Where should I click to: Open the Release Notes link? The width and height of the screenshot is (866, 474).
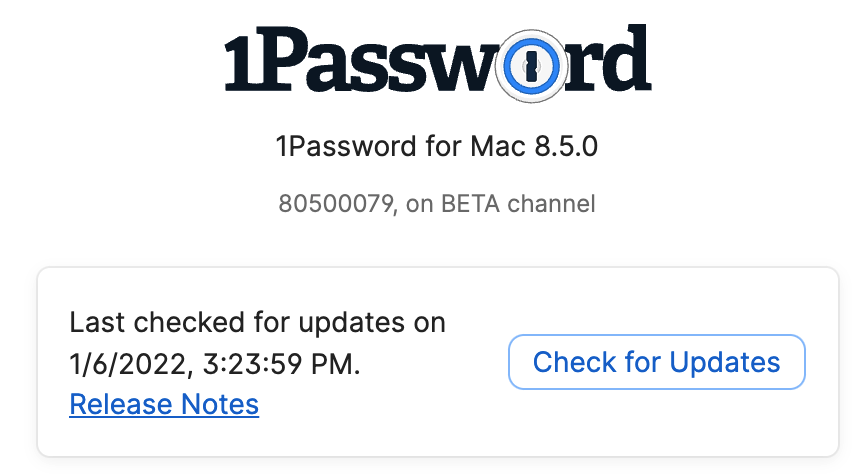[x=164, y=404]
